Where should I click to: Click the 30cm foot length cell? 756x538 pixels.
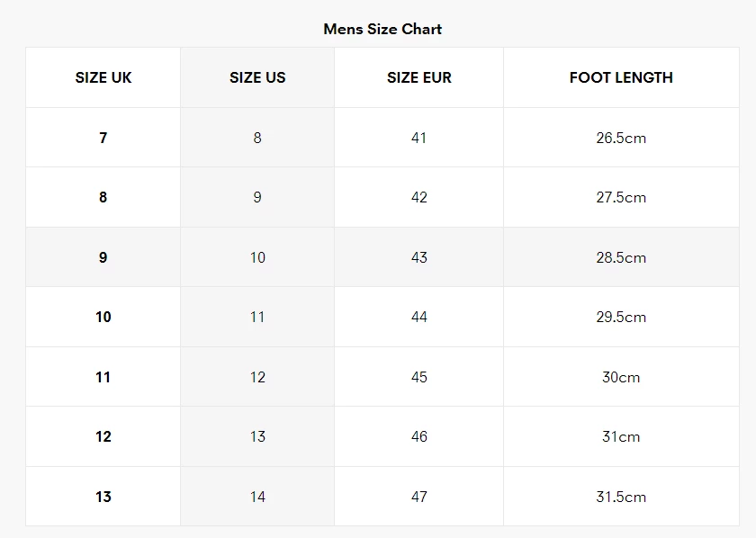pyautogui.click(x=621, y=377)
